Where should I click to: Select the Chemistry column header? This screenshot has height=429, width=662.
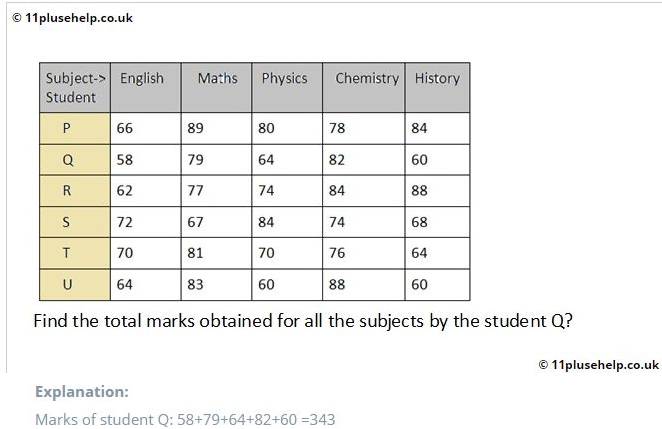click(364, 87)
